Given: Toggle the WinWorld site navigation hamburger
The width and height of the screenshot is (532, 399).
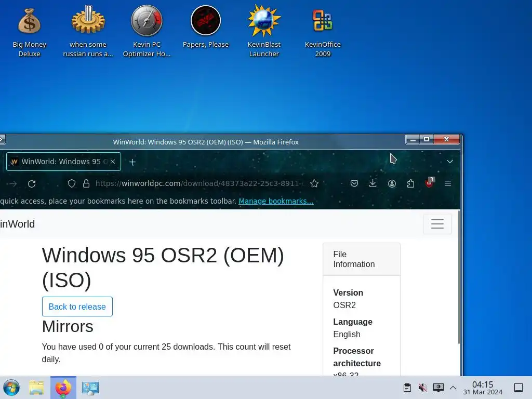Looking at the screenshot, I should [437, 224].
